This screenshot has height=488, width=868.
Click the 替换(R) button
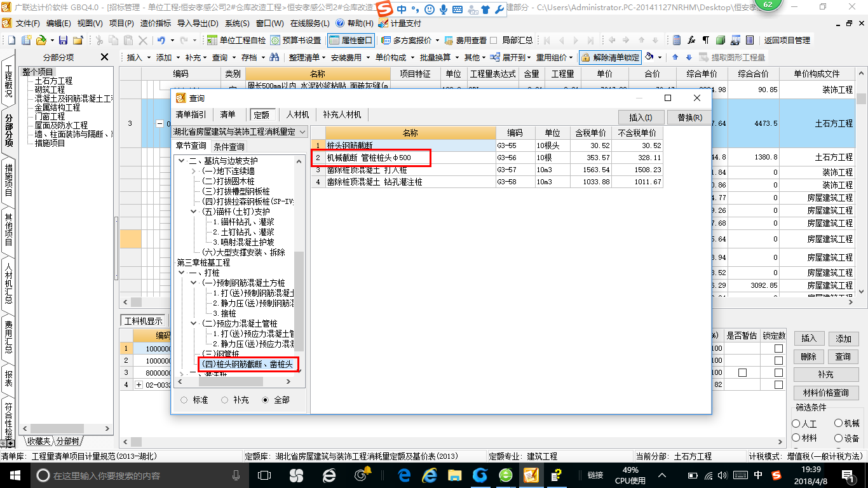tap(689, 118)
